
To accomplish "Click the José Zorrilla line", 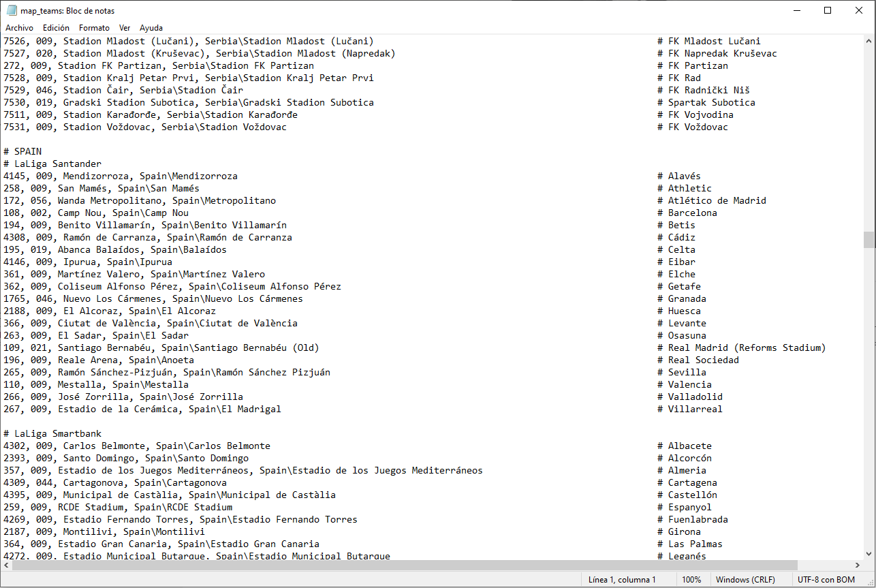I will [123, 397].
